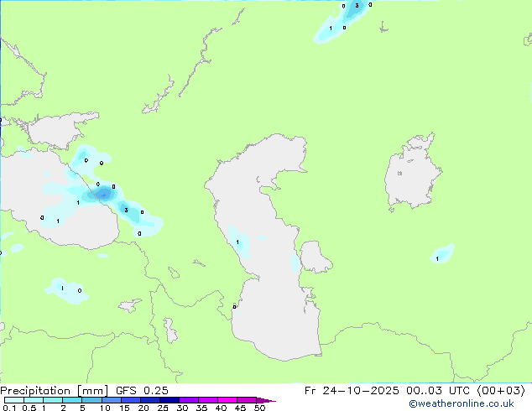
Task: Pick the 40–45 mm magenta legend swatch
Action: coord(227,400)
